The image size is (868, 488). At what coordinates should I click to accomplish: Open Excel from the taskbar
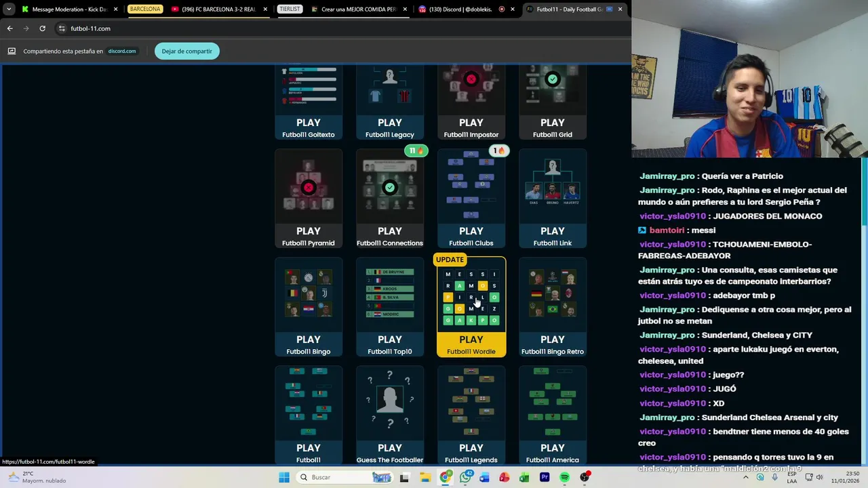point(524,477)
